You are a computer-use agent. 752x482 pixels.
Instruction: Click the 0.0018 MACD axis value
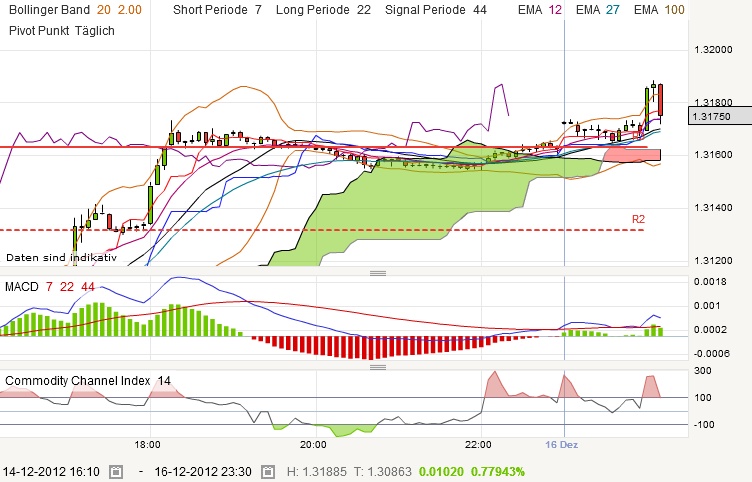pyautogui.click(x=710, y=282)
